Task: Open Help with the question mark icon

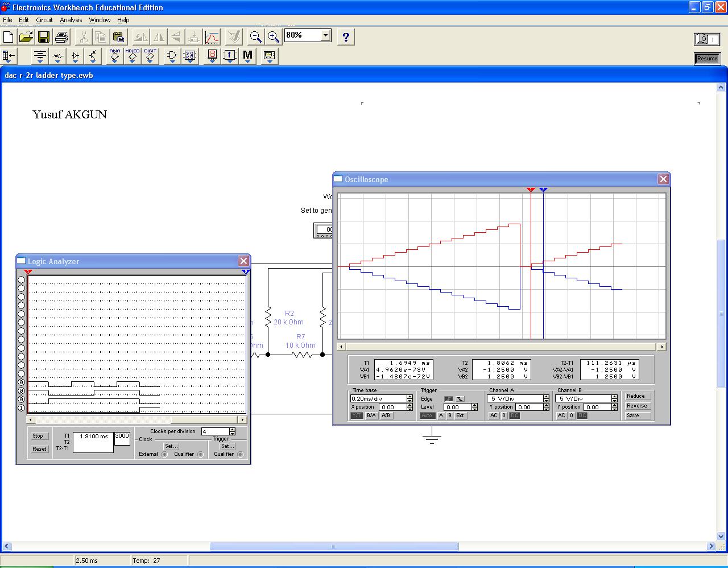Action: 346,37
